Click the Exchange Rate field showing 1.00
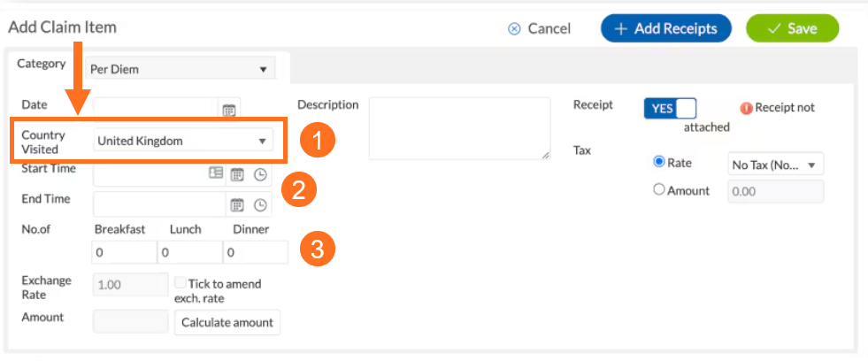 pos(131,285)
